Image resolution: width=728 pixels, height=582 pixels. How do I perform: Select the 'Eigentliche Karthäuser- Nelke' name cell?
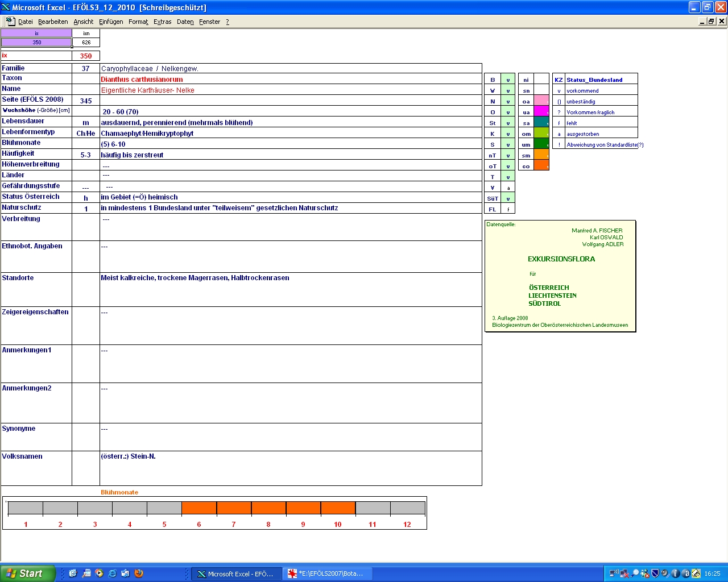(291, 90)
